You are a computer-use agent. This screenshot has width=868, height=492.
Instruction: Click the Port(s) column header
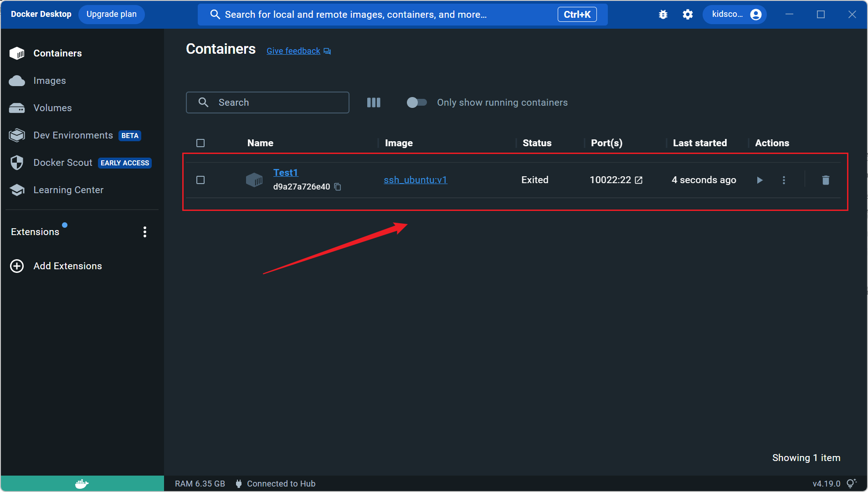pyautogui.click(x=606, y=143)
